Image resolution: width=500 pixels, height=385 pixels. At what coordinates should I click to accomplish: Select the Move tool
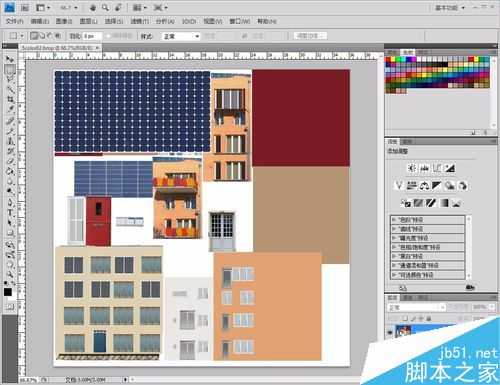(x=10, y=60)
